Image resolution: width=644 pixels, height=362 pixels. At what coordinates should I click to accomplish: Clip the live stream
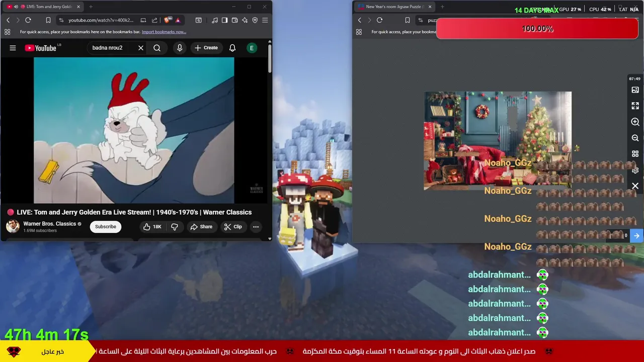point(233,227)
